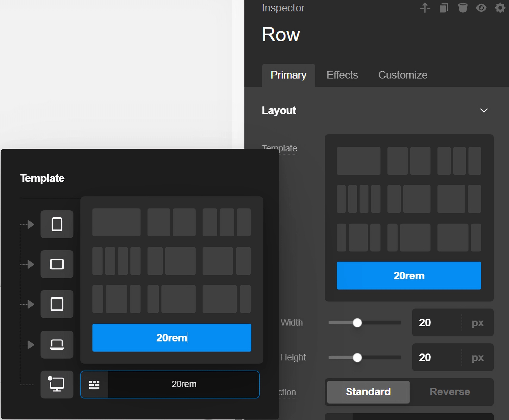Click the rows layout icon beside the 20rem field
509x420 pixels.
pos(94,385)
